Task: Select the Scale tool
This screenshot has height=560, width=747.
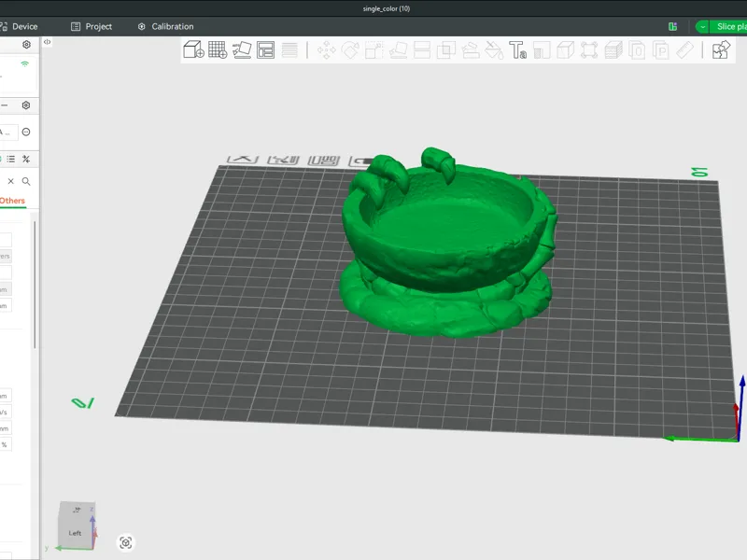Action: pyautogui.click(x=374, y=49)
